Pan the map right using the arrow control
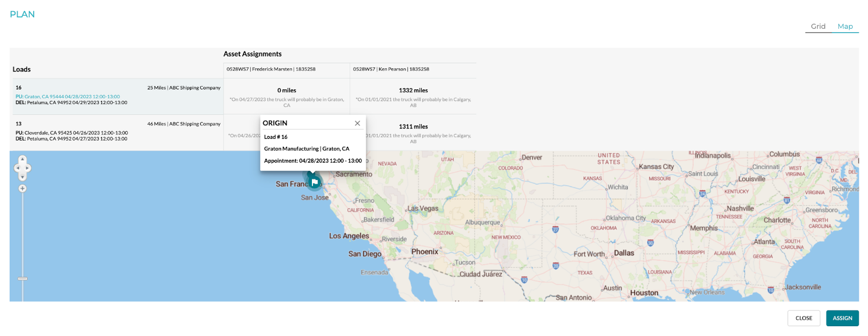 click(x=28, y=168)
